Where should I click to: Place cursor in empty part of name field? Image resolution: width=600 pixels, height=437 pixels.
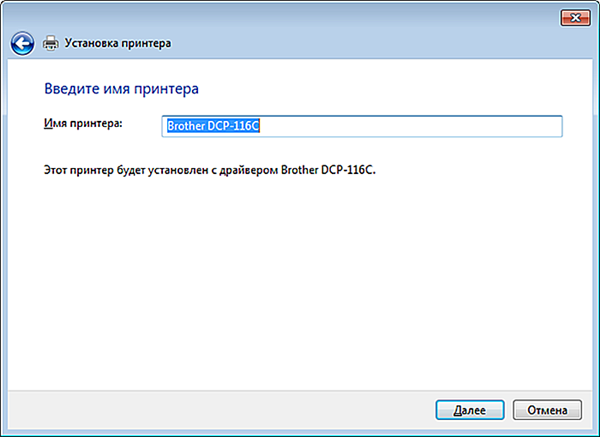409,126
